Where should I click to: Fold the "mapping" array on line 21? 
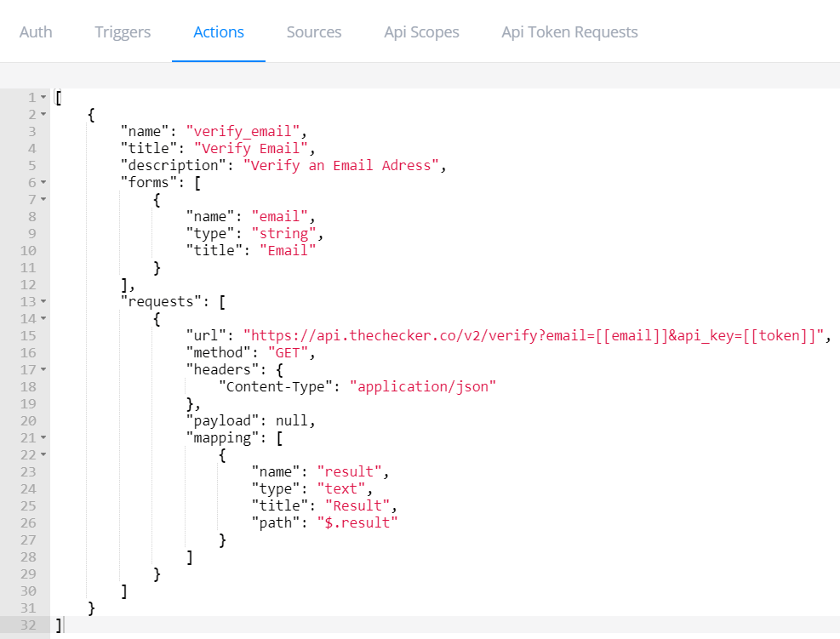pyautogui.click(x=43, y=437)
